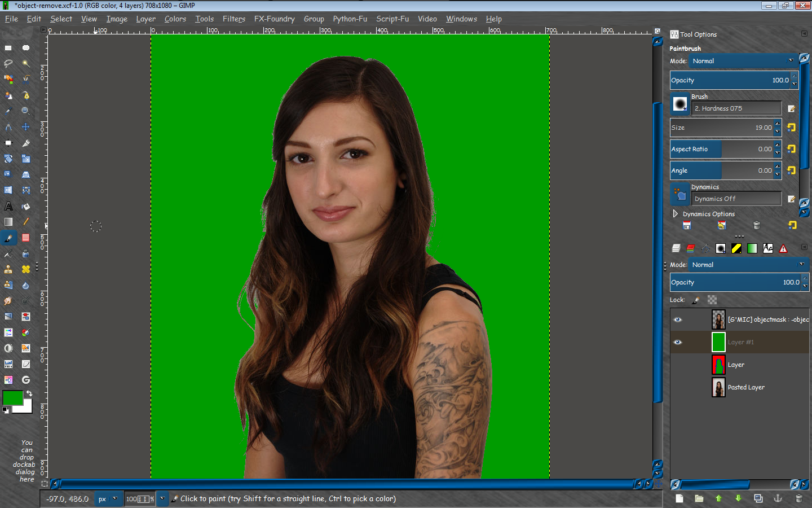Raise the selected layer
The image size is (812, 508).
[x=718, y=498]
